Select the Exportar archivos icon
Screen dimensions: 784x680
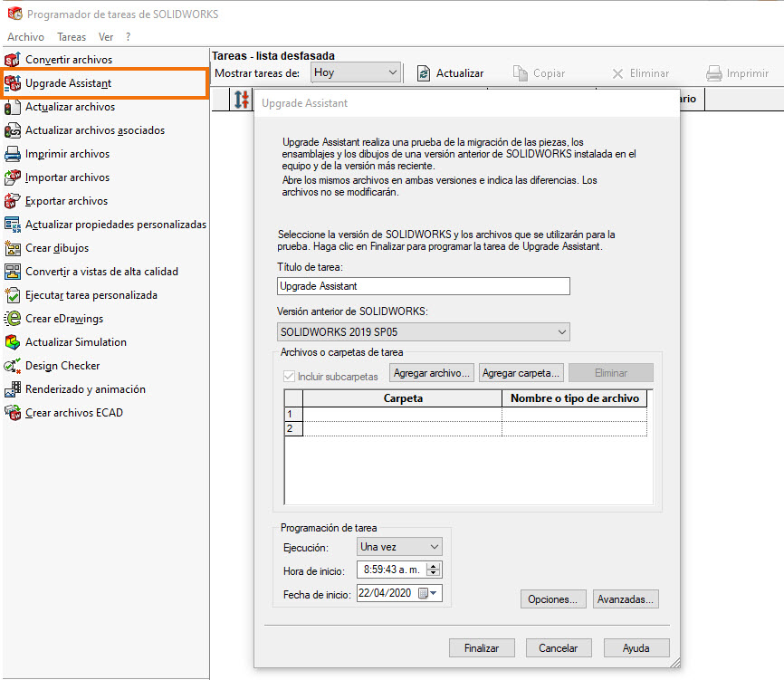coord(13,200)
